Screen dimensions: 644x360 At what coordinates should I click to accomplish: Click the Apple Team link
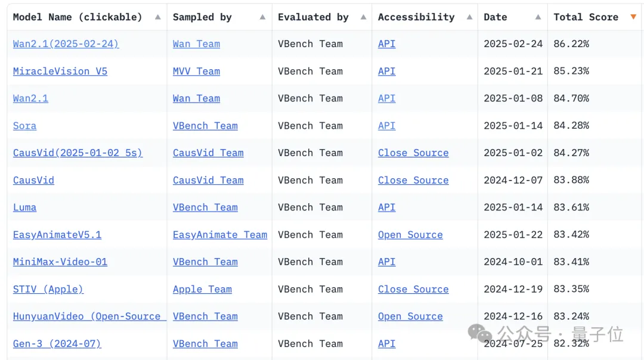tap(202, 289)
